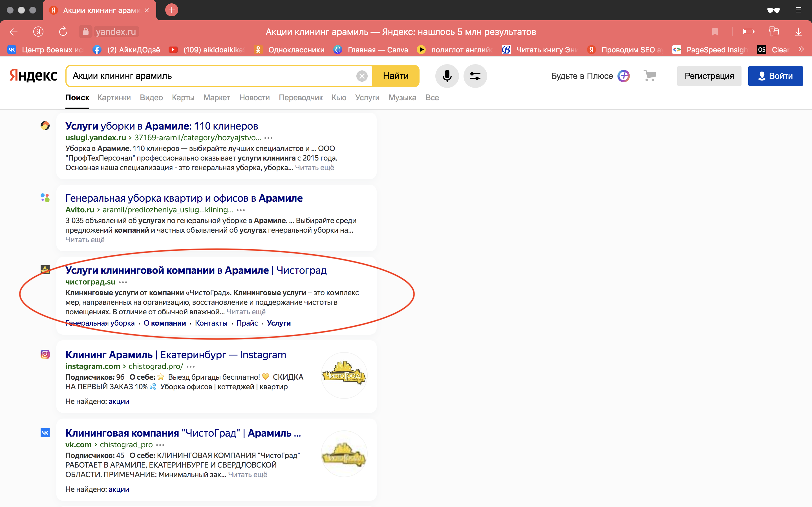The image size is (812, 507).
Task: Open three-dots menu beside Avito.ru result
Action: click(x=240, y=210)
